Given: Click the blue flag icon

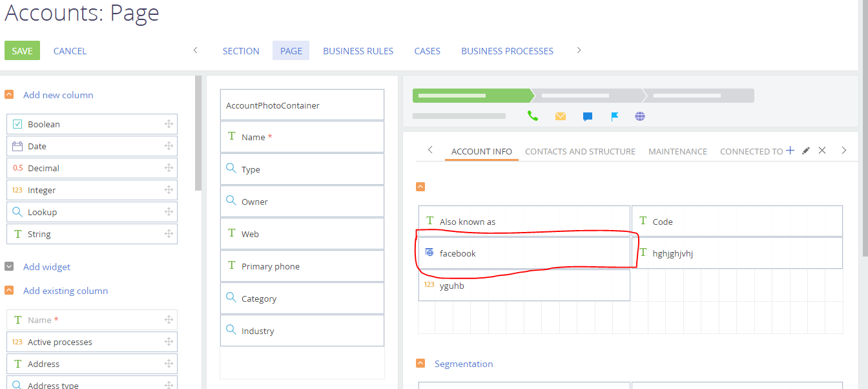Looking at the screenshot, I should tap(615, 116).
